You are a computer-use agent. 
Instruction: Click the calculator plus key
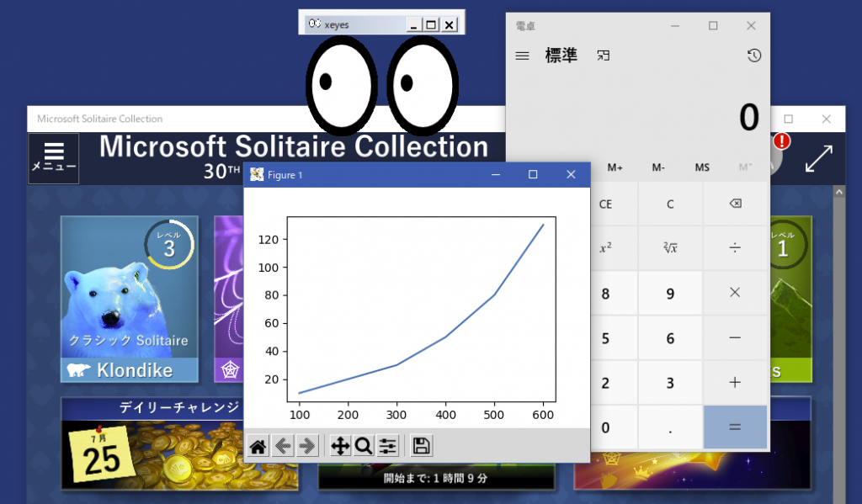pos(735,383)
